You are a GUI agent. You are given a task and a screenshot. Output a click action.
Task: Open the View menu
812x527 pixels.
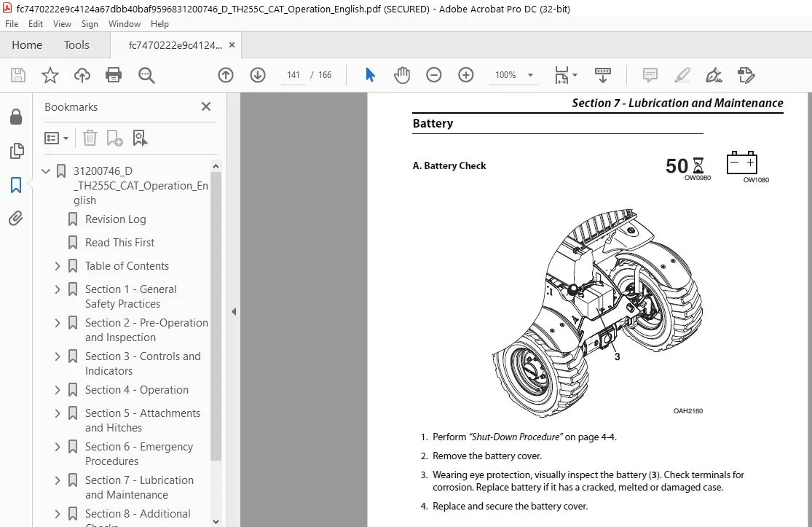tap(62, 24)
